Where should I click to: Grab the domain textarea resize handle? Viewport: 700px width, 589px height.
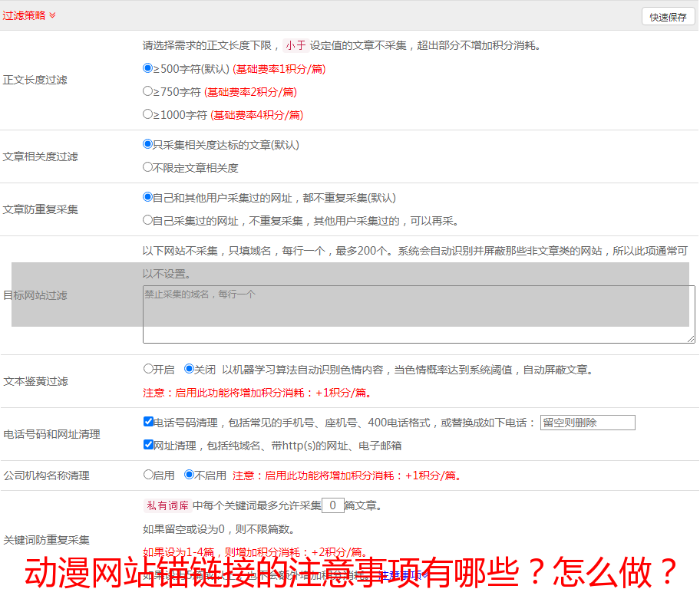point(691,339)
